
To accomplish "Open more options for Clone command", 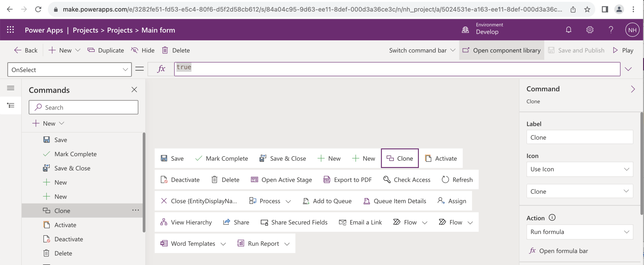I will tap(135, 210).
